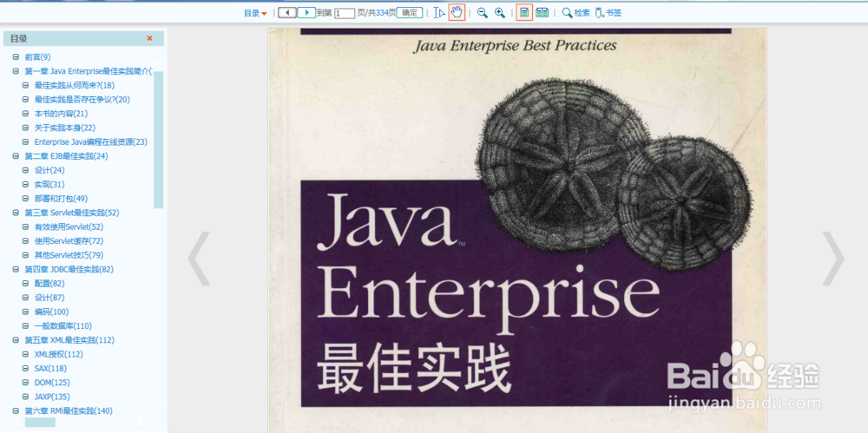Open 本书的内容(21)
868x433 pixels.
pyautogui.click(x=61, y=114)
